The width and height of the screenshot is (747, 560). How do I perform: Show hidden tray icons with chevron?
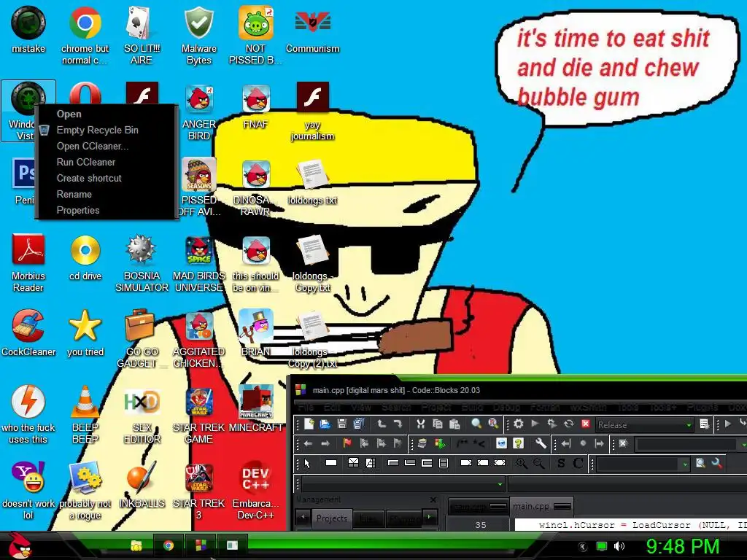click(583, 547)
